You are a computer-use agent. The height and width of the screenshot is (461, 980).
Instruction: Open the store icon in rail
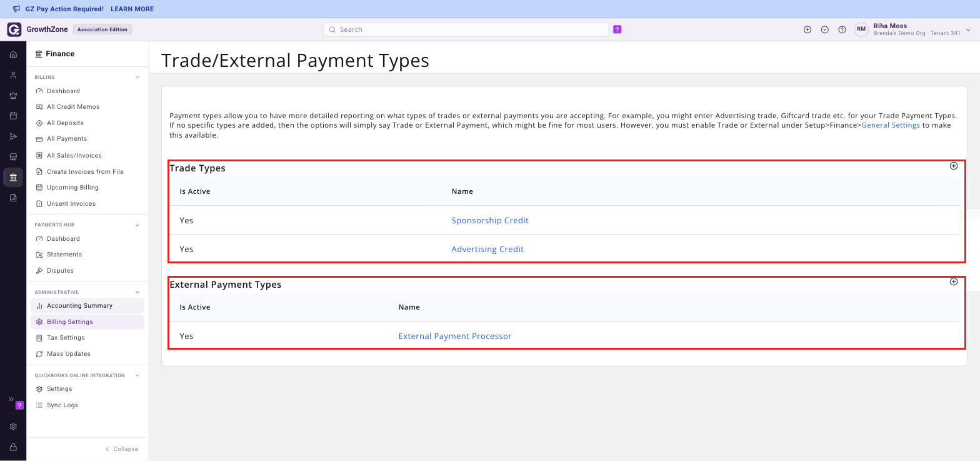[x=13, y=157]
